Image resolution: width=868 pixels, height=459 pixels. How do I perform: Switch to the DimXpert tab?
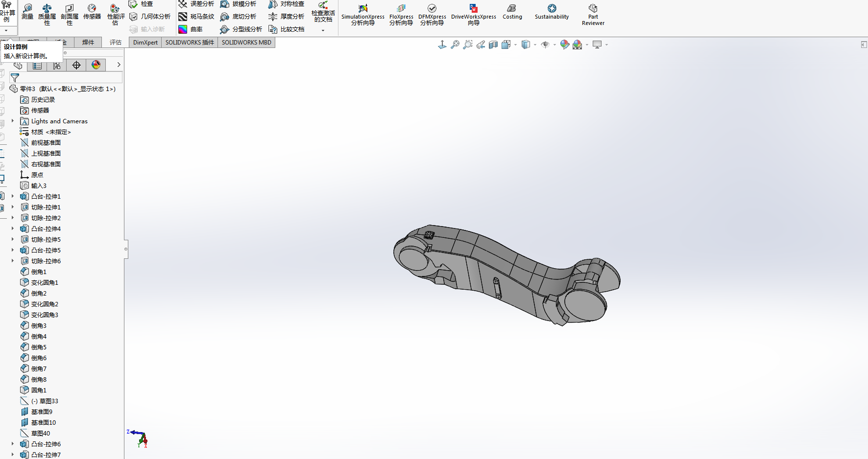pos(145,43)
